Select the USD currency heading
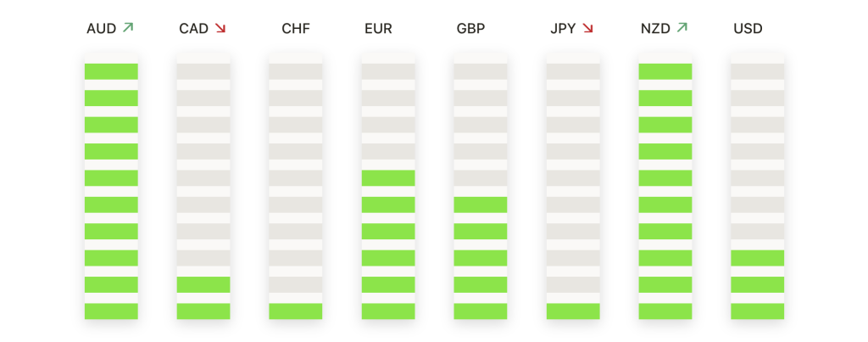868x342 pixels. tap(748, 28)
